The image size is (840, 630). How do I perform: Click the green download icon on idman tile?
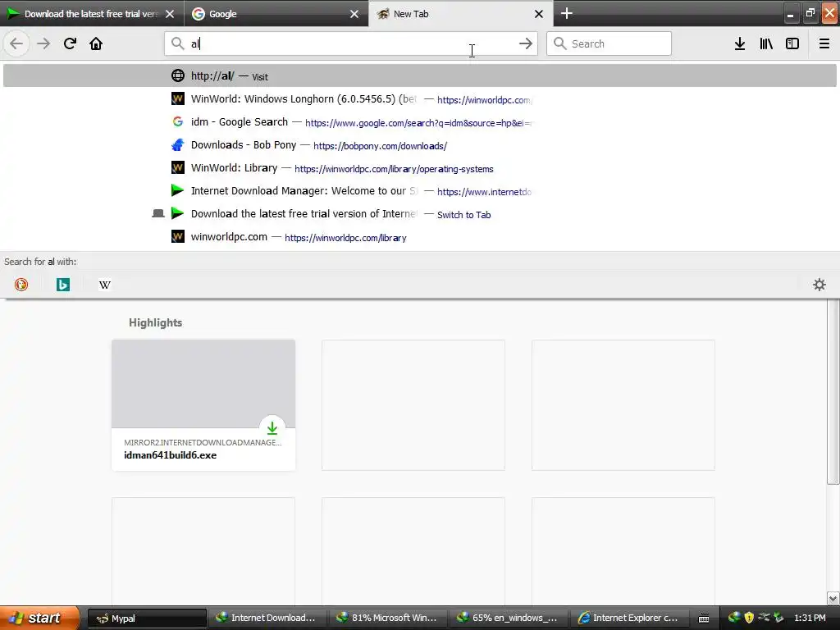[272, 428]
